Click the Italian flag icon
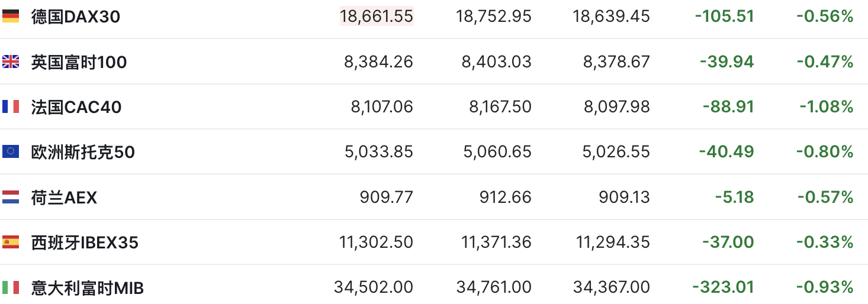 tap(11, 287)
